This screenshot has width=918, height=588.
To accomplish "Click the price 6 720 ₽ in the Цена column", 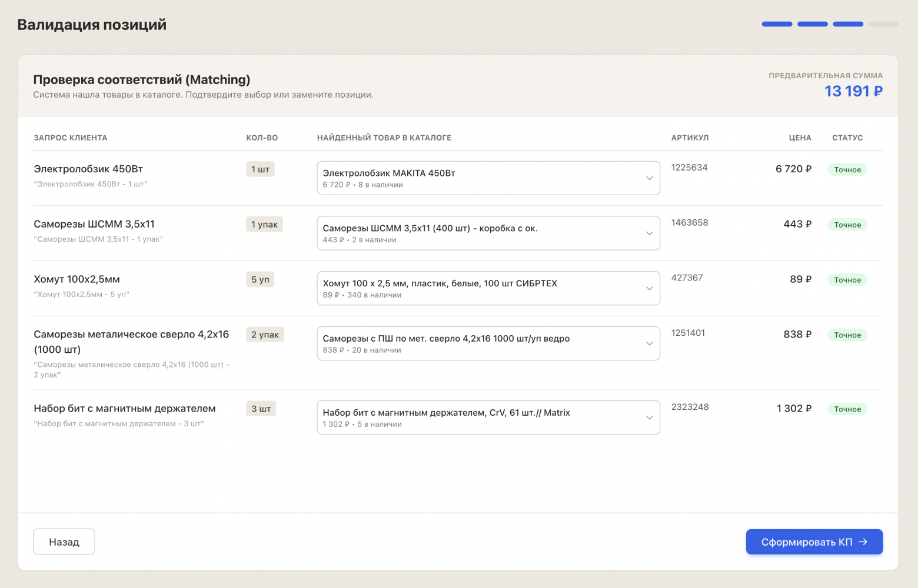I will coord(793,169).
